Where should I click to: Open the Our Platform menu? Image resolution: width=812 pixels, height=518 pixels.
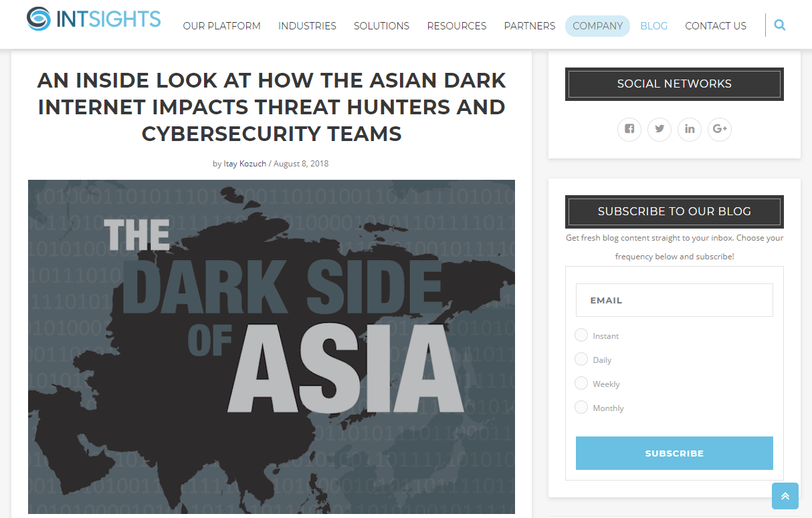click(222, 26)
